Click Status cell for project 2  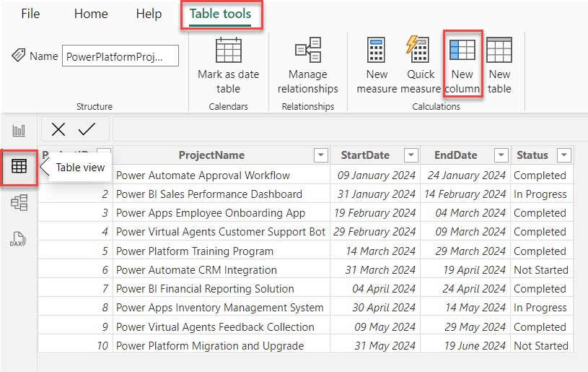click(542, 194)
